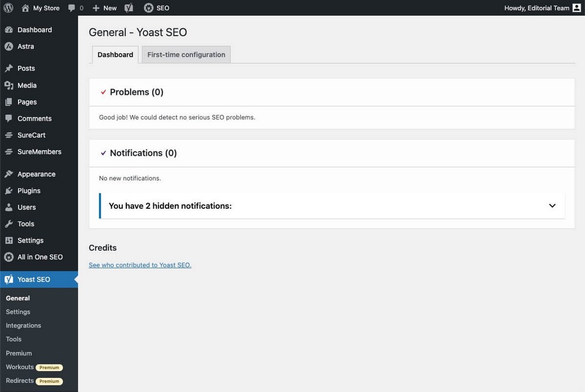This screenshot has height=392, width=585.
Task: Switch to First-time configuration tab
Action: pos(186,54)
